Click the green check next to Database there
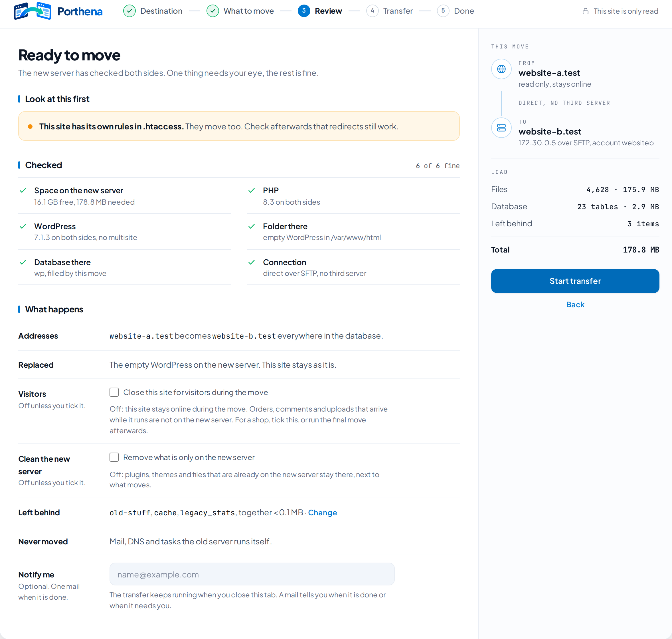672x639 pixels. 23,262
